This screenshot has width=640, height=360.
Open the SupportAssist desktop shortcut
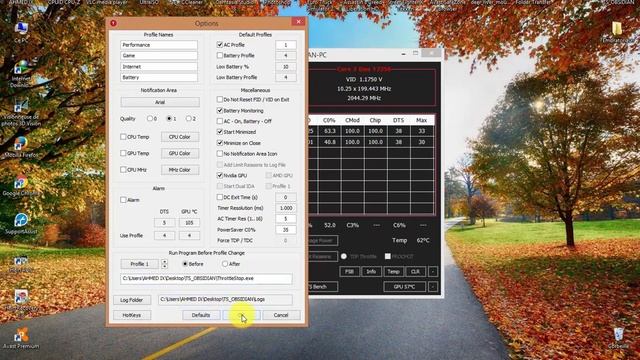click(x=20, y=224)
